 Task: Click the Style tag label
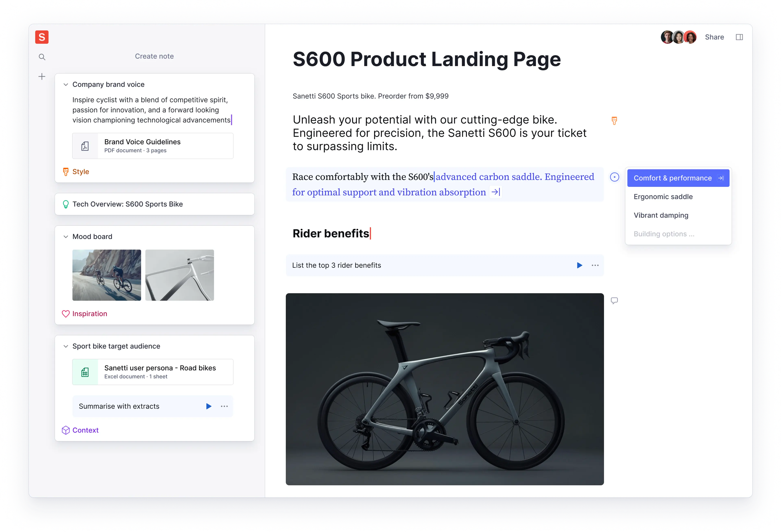point(81,172)
